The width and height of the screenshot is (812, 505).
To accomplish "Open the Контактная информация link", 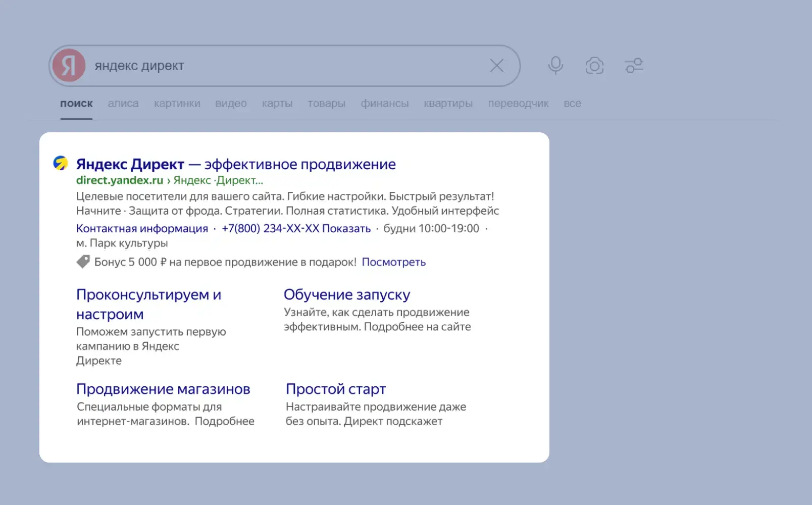I will click(142, 228).
